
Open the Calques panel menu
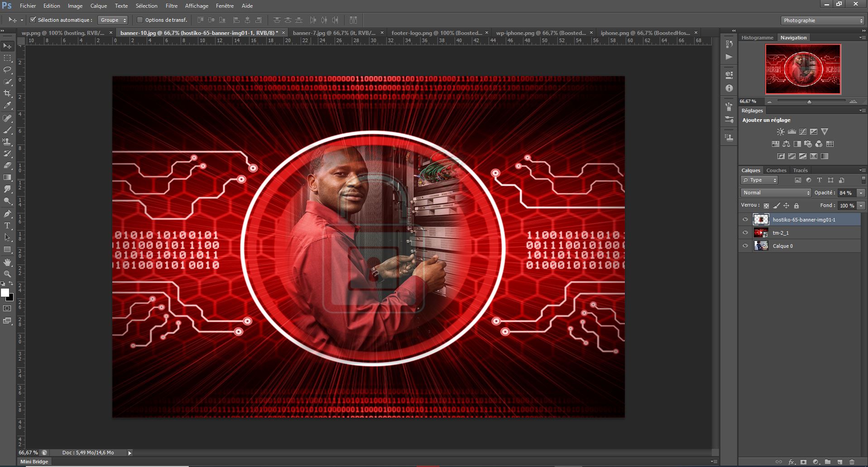pos(862,170)
